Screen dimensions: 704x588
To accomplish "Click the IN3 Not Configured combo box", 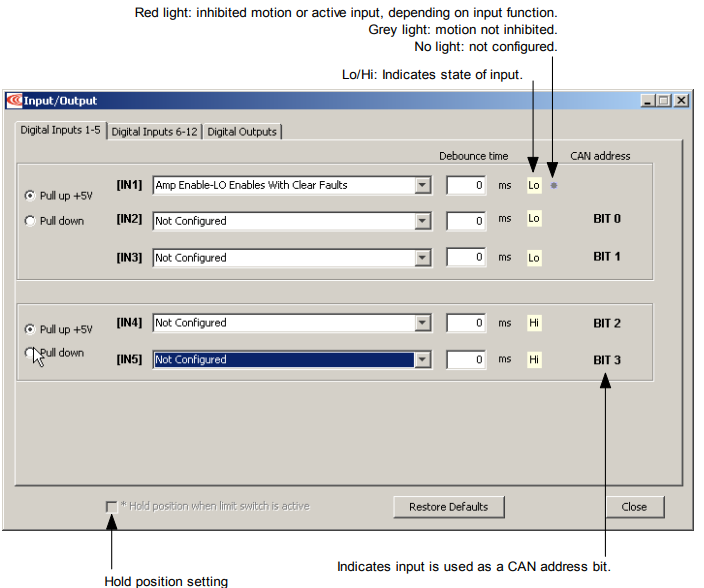I will (x=292, y=258).
